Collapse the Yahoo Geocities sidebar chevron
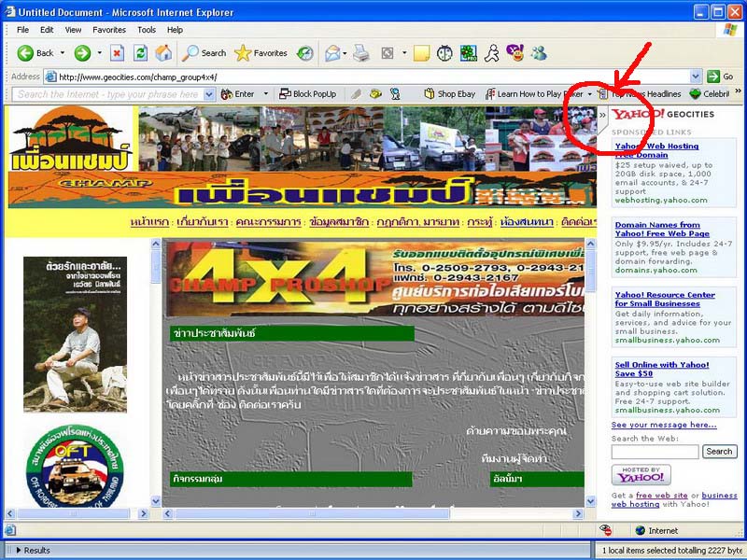 [x=602, y=115]
